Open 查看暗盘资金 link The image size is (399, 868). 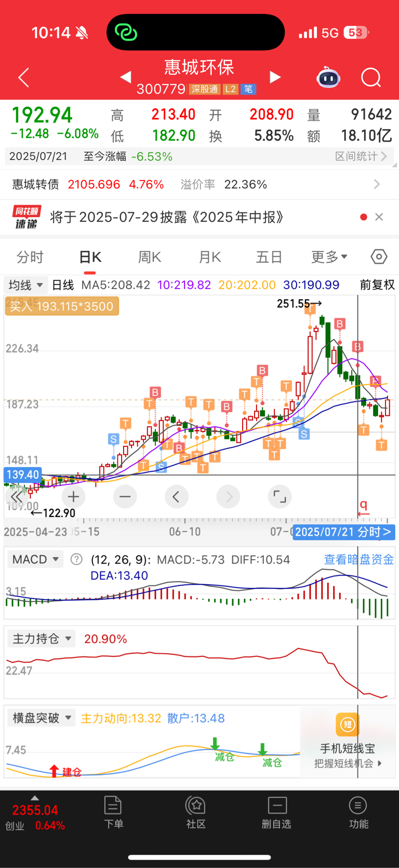point(359,559)
